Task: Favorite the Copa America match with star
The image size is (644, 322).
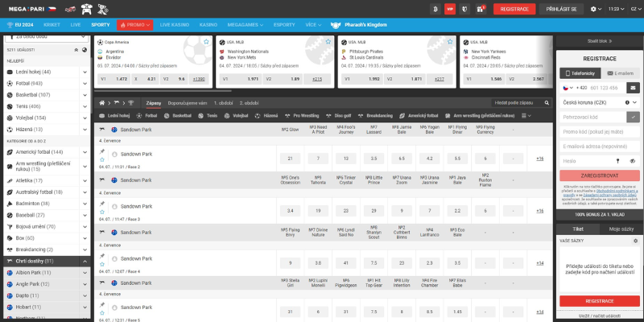Action: tap(206, 41)
